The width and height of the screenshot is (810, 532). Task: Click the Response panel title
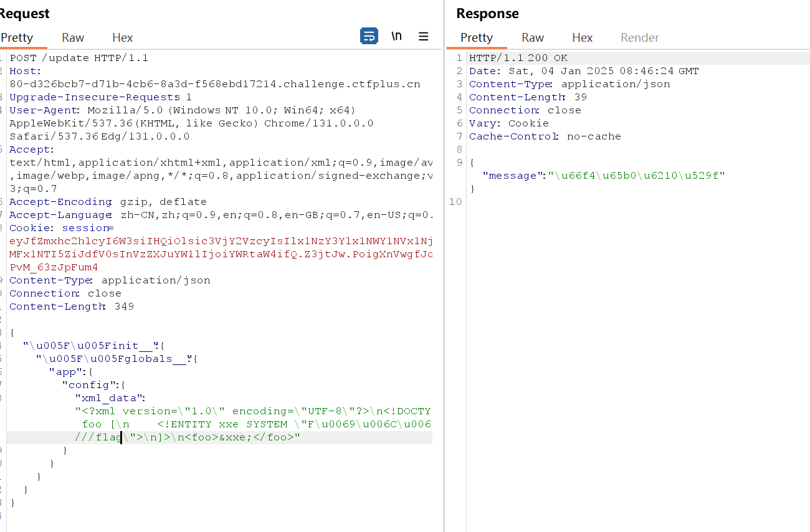tap(487, 14)
